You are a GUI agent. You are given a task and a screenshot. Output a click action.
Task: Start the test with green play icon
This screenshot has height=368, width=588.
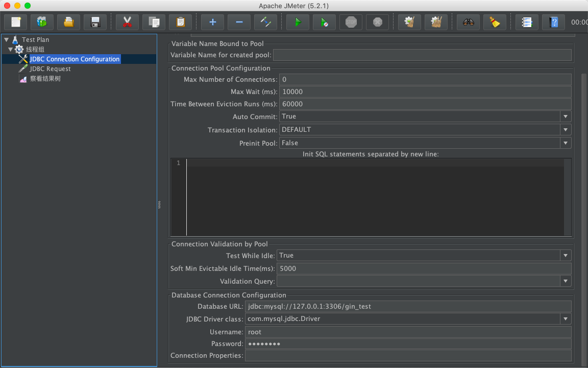click(x=298, y=22)
